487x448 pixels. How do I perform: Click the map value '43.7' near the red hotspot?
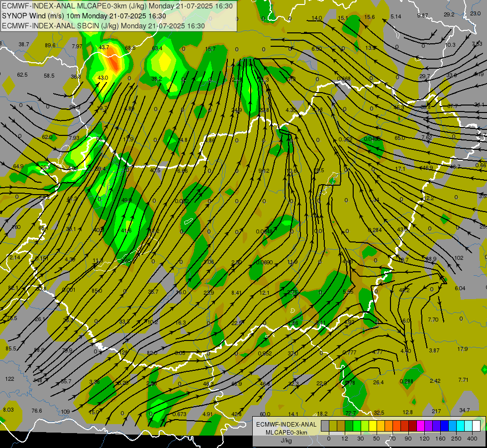(104, 47)
